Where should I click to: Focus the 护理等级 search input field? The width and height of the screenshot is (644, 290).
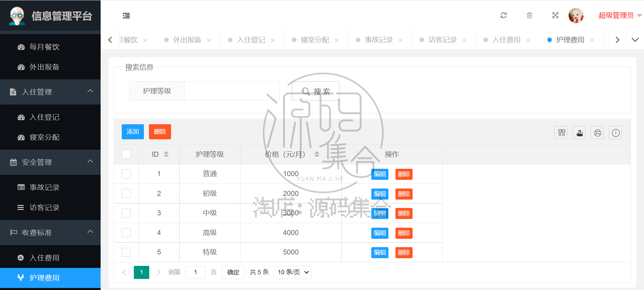coord(232,91)
